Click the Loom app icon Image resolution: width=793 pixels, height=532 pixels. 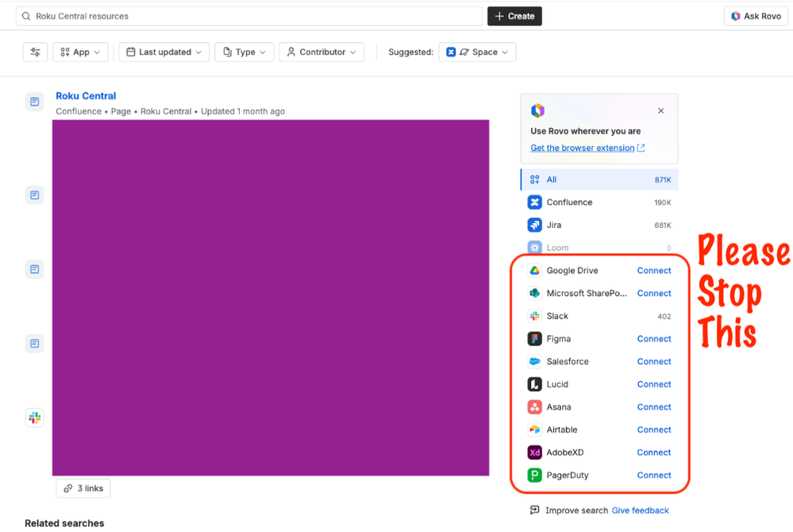(534, 248)
